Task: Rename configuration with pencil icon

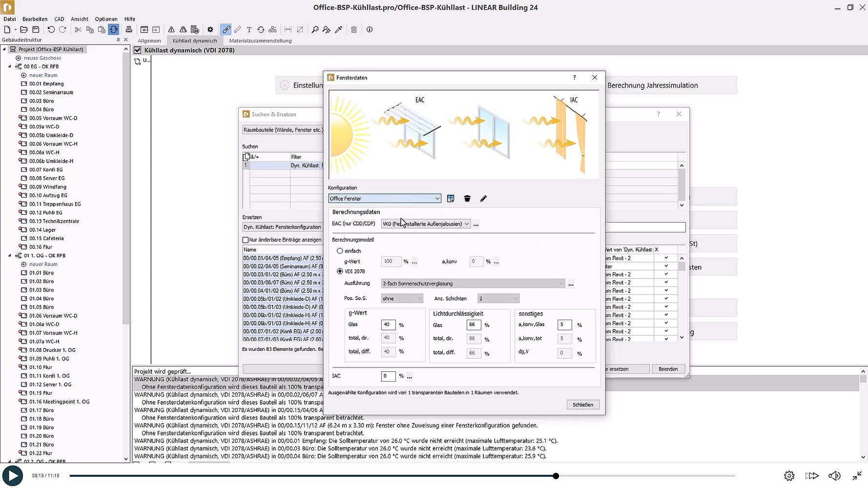Action: click(483, 199)
